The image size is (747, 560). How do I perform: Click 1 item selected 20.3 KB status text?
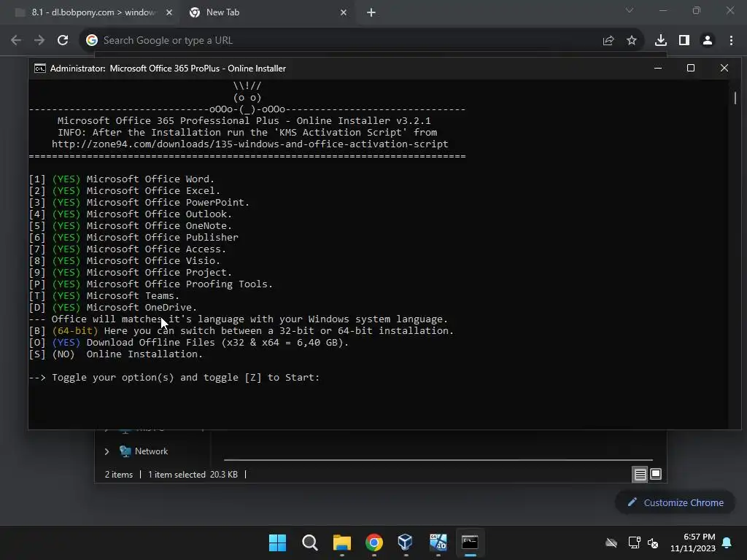[193, 475]
